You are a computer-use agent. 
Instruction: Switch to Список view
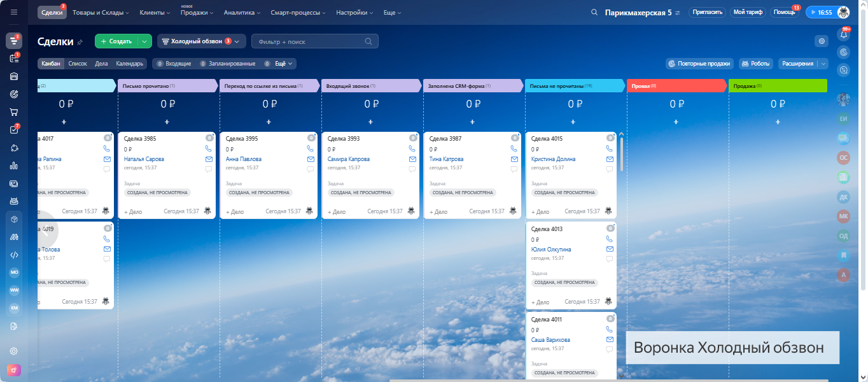coord(78,64)
